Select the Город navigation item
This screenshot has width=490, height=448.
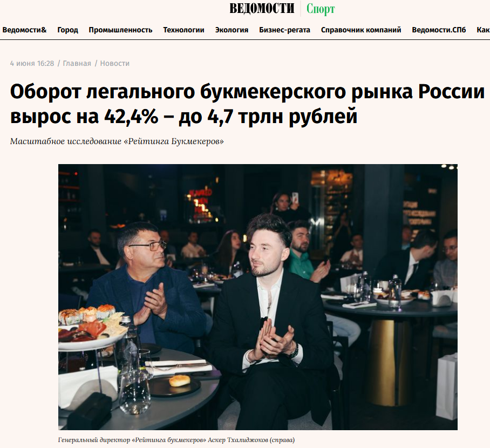[x=67, y=30]
